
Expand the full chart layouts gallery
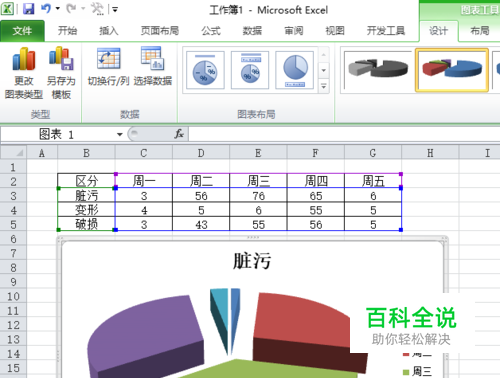[323, 86]
